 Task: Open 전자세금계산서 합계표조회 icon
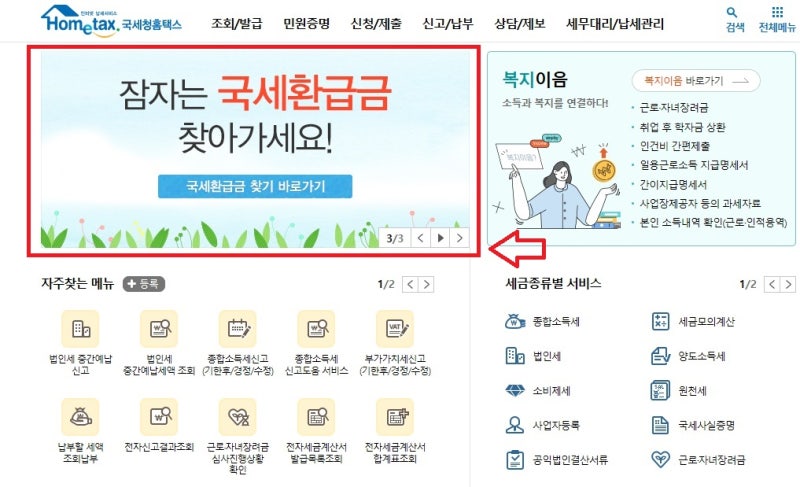395,417
